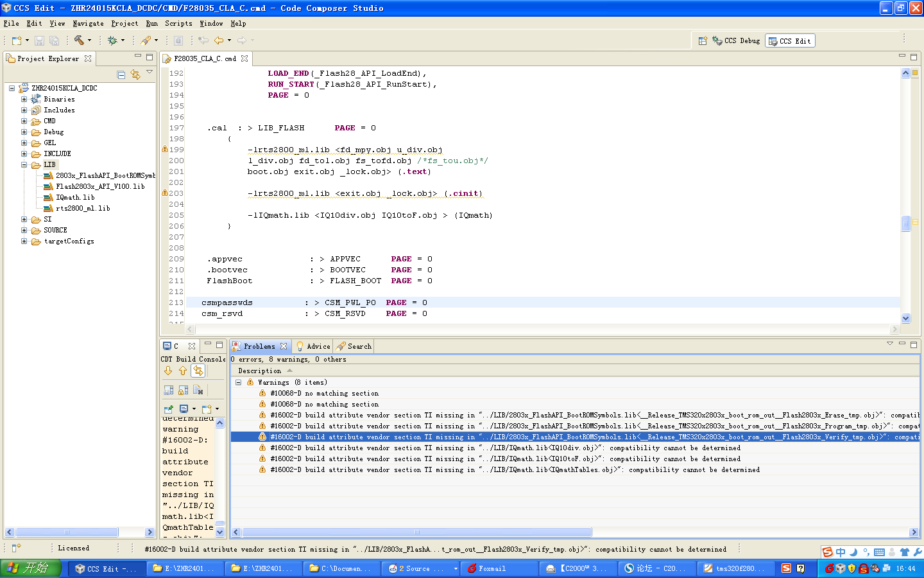Viewport: 924px width, 578px height.
Task: Click the green bug Debug icon
Action: pyautogui.click(x=112, y=40)
